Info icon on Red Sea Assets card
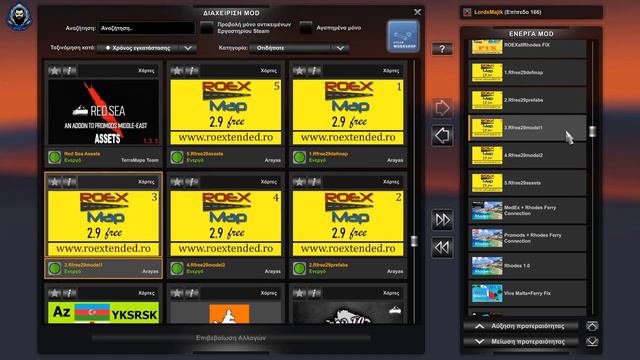640x360 pixels. point(69,71)
